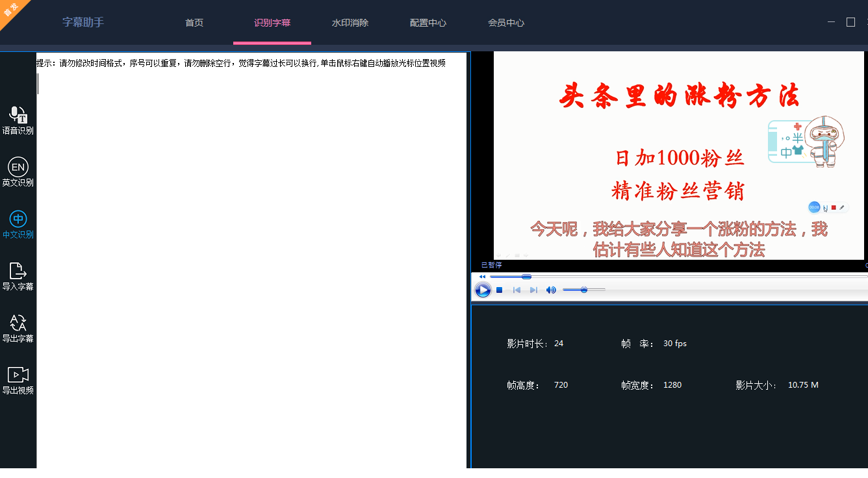Click the 影片大小 value 10.75 M
Screen dimensions: 868x478
tap(803, 385)
